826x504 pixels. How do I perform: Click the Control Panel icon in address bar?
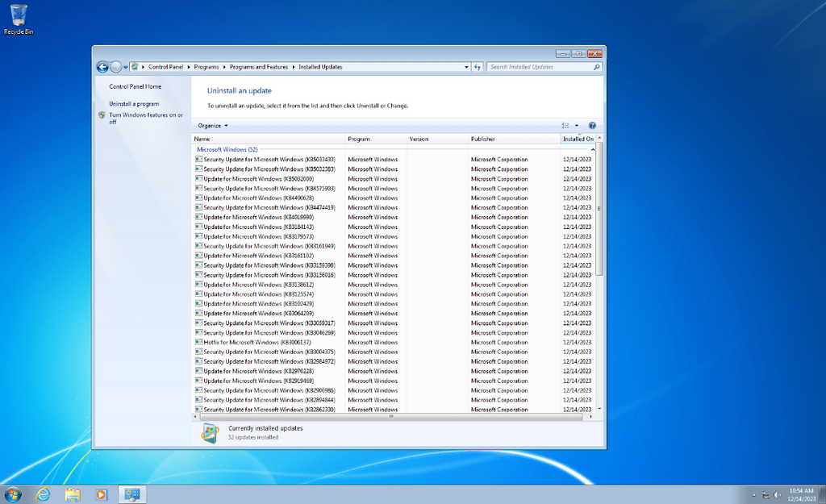click(x=135, y=67)
